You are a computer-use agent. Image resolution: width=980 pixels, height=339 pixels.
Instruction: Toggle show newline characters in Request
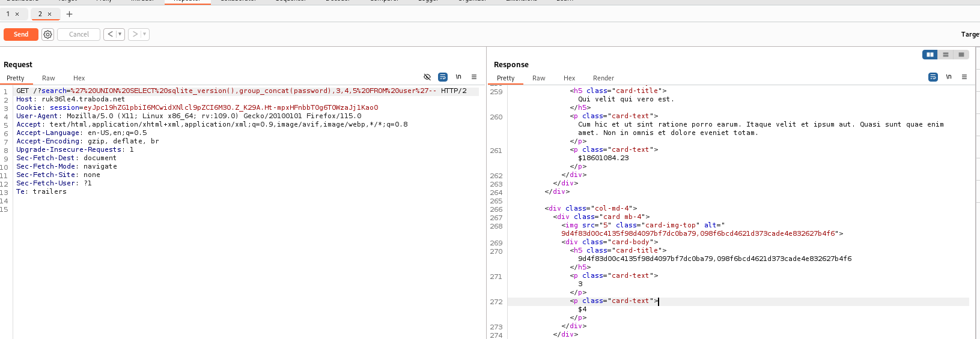(458, 77)
